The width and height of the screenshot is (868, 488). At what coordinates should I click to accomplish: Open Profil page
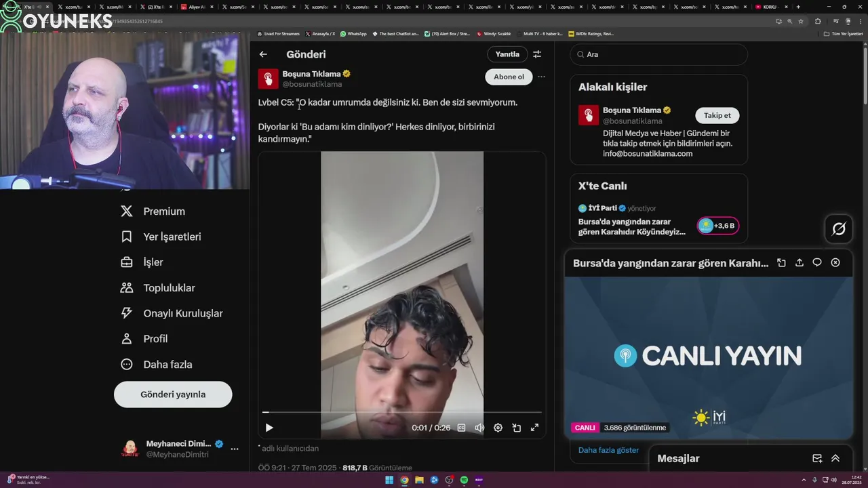144,339
